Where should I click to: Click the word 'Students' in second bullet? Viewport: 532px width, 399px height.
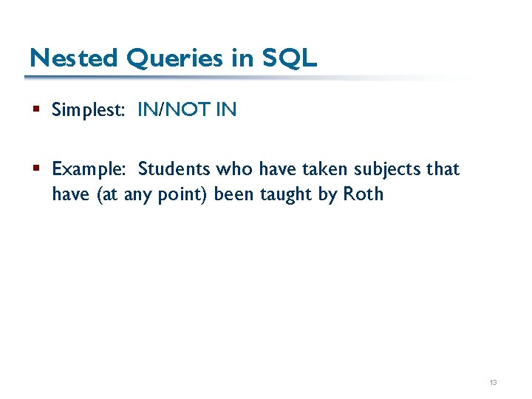(x=174, y=169)
